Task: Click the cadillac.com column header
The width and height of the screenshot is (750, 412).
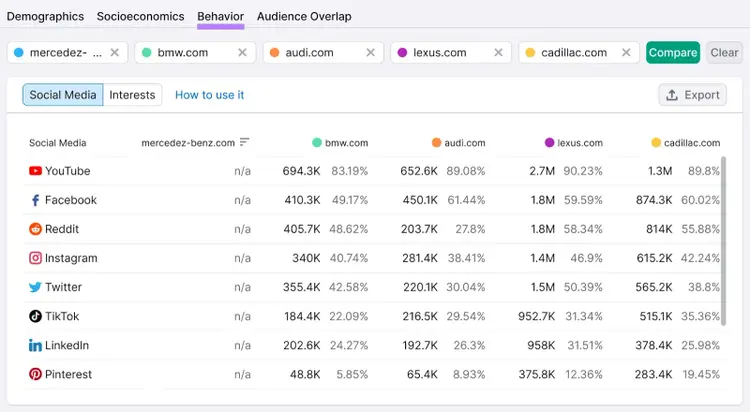Action: (x=685, y=143)
